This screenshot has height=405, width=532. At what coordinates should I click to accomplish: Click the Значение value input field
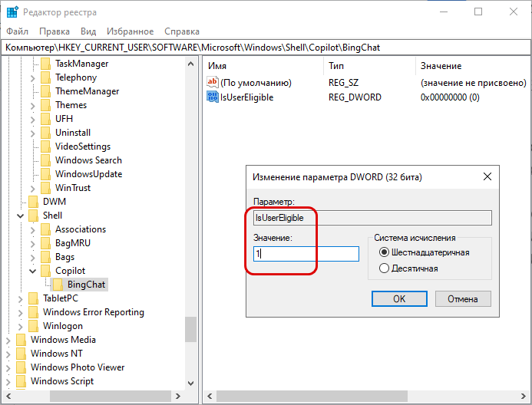306,254
